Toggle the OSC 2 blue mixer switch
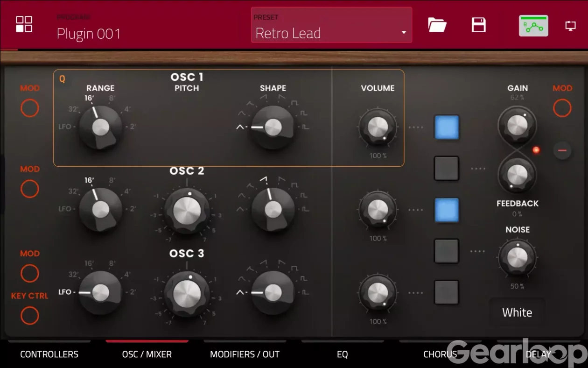The width and height of the screenshot is (588, 368). click(x=447, y=210)
